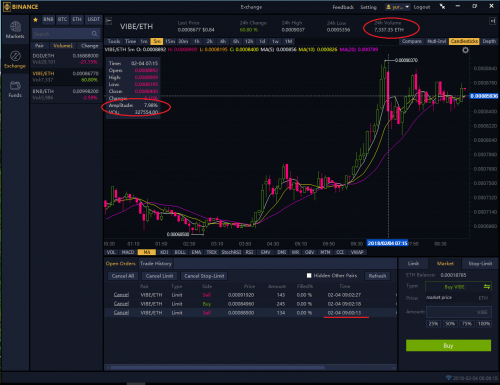Toggle fullscreen arrows icon in title bar
This screenshot has width=500, height=385.
click(442, 6)
